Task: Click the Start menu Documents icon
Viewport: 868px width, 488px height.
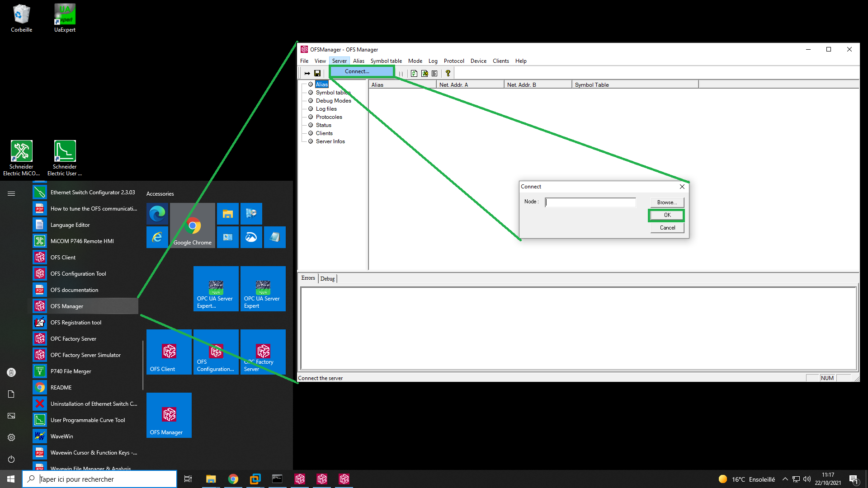Action: tap(11, 394)
